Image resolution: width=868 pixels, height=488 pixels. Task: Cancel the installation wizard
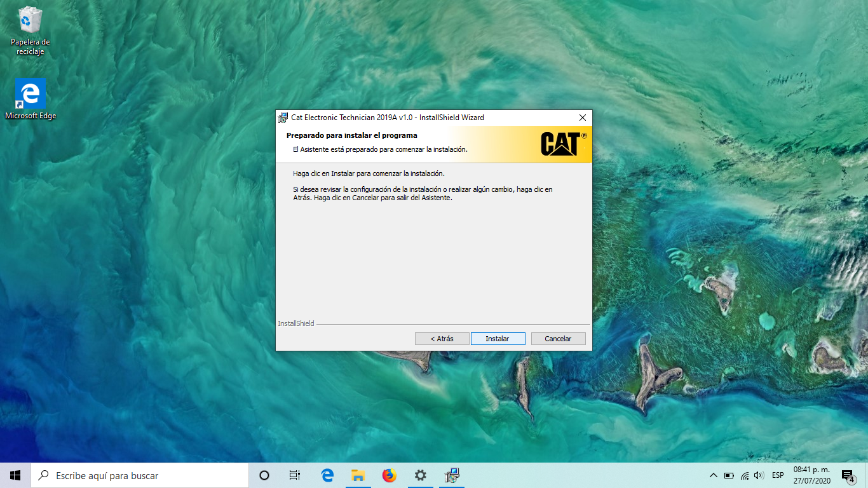tap(558, 339)
